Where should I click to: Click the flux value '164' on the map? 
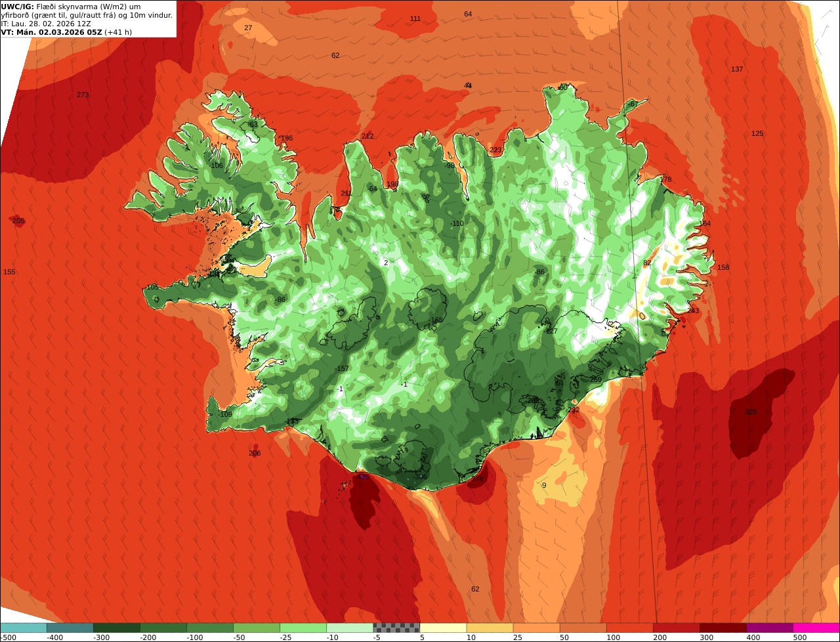[x=705, y=223]
